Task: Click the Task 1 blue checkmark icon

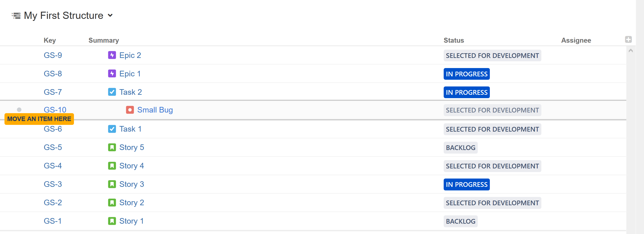Action: point(112,129)
